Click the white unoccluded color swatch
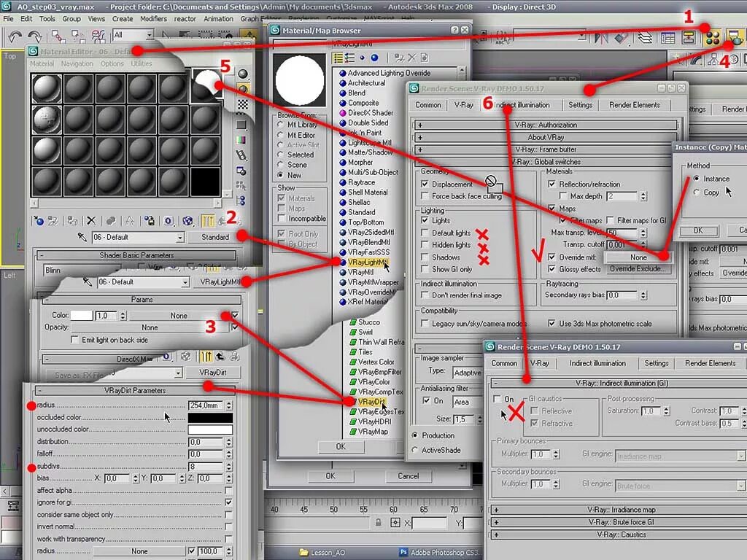Viewport: 747px width, 560px height. [x=210, y=429]
